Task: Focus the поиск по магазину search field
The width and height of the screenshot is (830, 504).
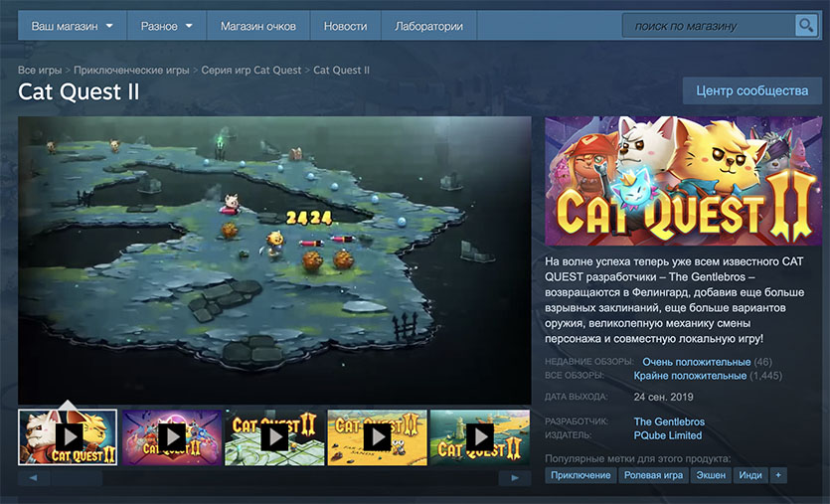Action: tap(709, 26)
